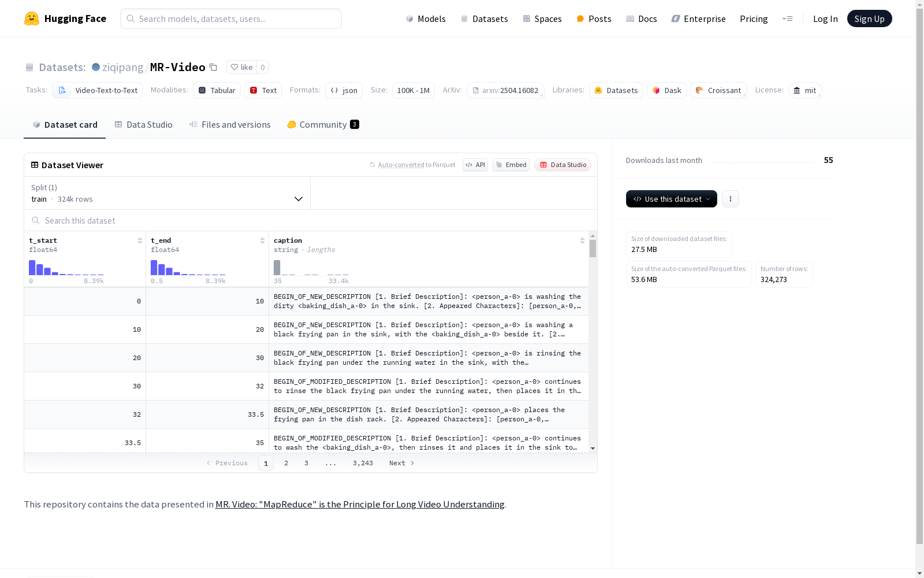
Task: Expand the Split train dropdown
Action: 167,193
